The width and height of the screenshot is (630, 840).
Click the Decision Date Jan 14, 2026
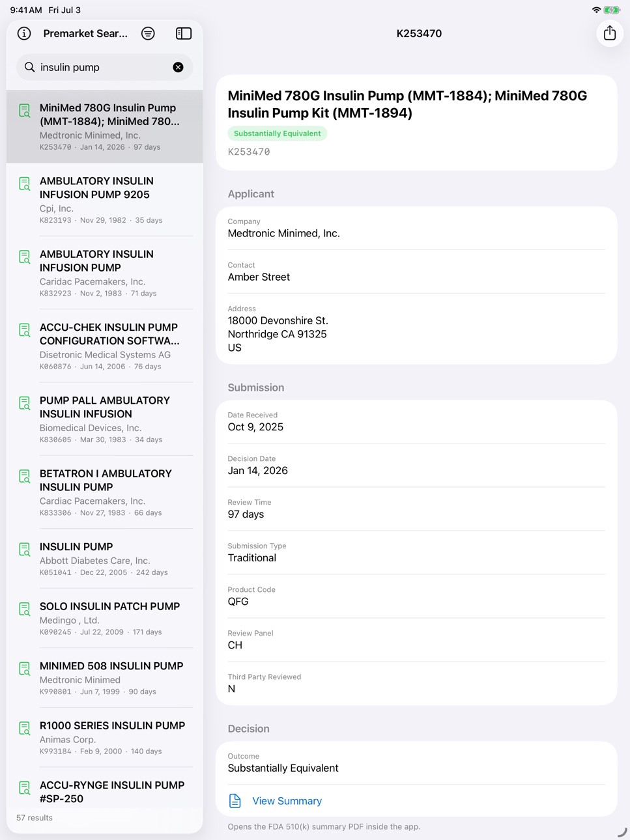tap(257, 471)
